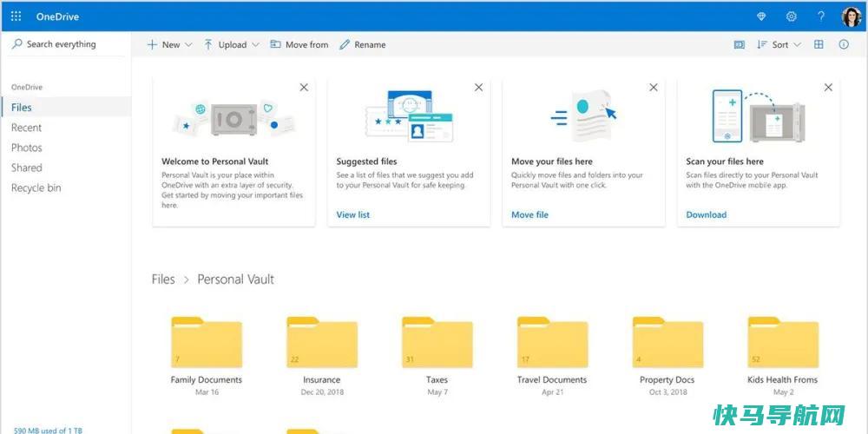This screenshot has height=434, width=868.
Task: Click the View list link
Action: click(x=353, y=214)
